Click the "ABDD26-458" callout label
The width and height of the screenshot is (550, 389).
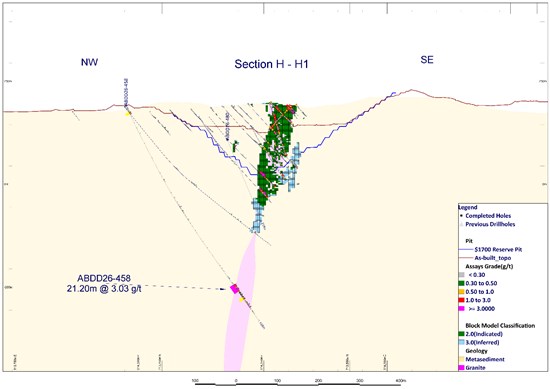click(x=104, y=279)
